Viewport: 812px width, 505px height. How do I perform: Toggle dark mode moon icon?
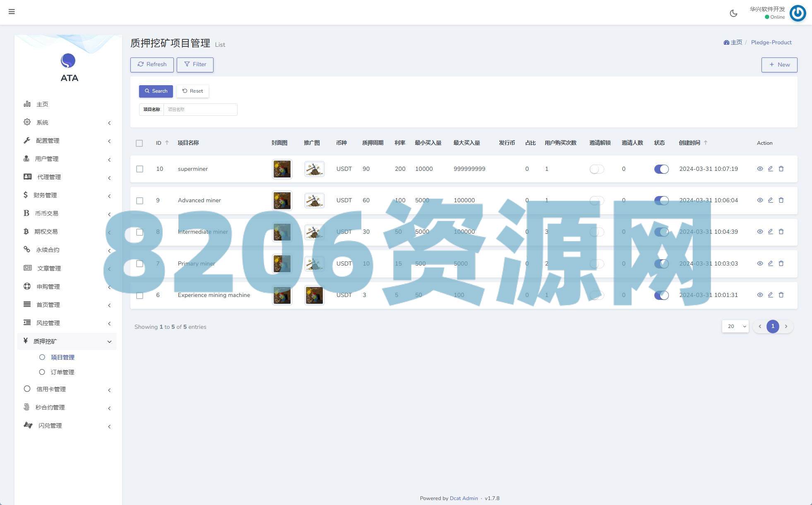click(x=733, y=13)
